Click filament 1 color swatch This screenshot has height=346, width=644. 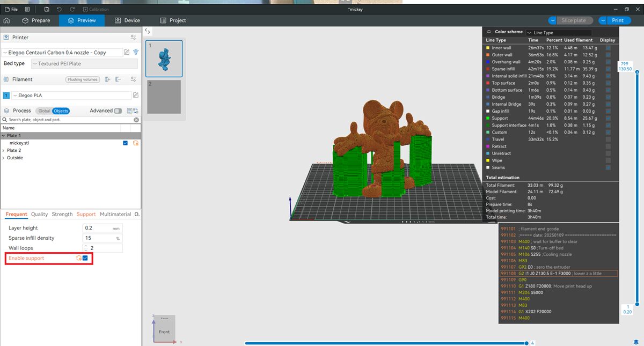[x=6, y=95]
